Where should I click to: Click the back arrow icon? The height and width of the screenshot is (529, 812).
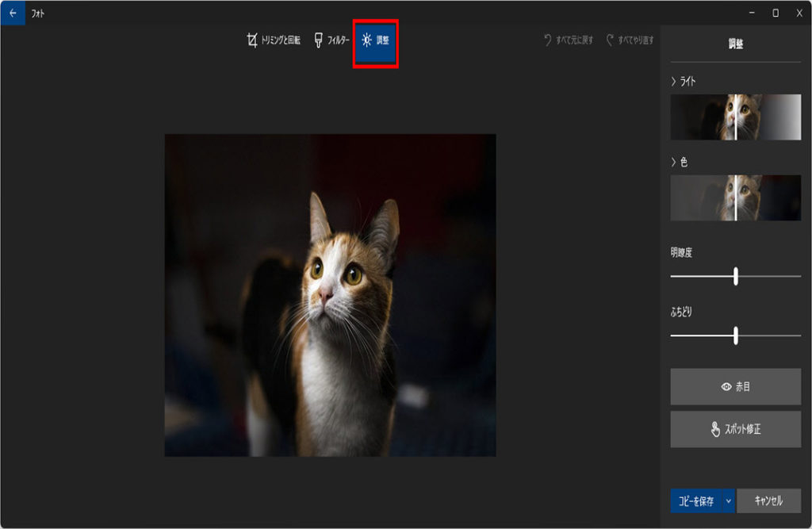click(12, 13)
